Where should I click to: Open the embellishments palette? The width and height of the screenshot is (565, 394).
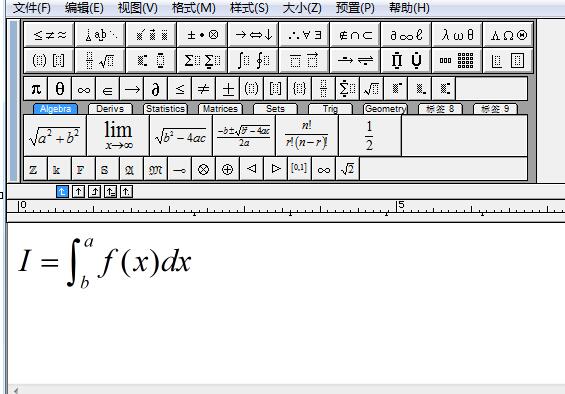pyautogui.click(x=151, y=35)
